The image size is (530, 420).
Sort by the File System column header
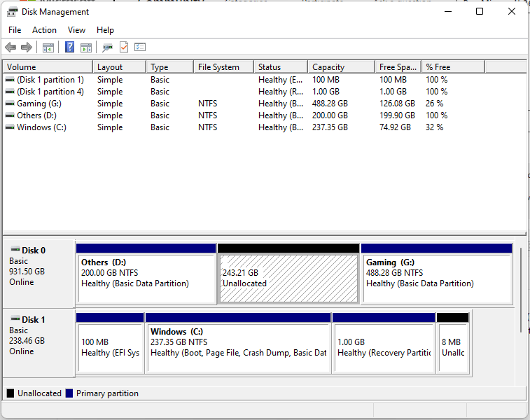pyautogui.click(x=224, y=67)
